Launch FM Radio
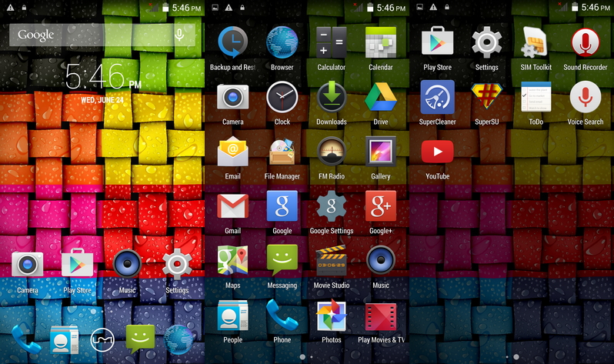The width and height of the screenshot is (614, 364). point(332,152)
